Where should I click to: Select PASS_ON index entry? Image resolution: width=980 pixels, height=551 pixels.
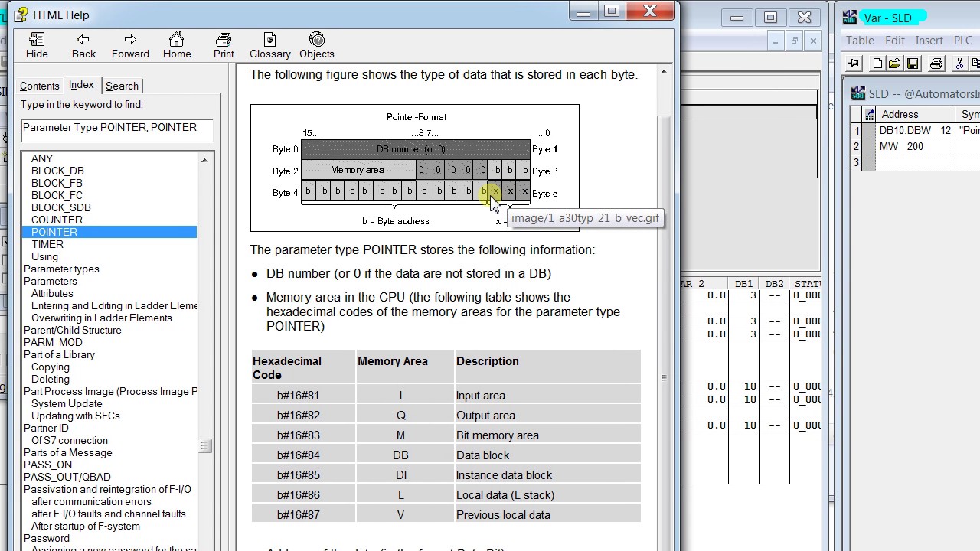[47, 465]
